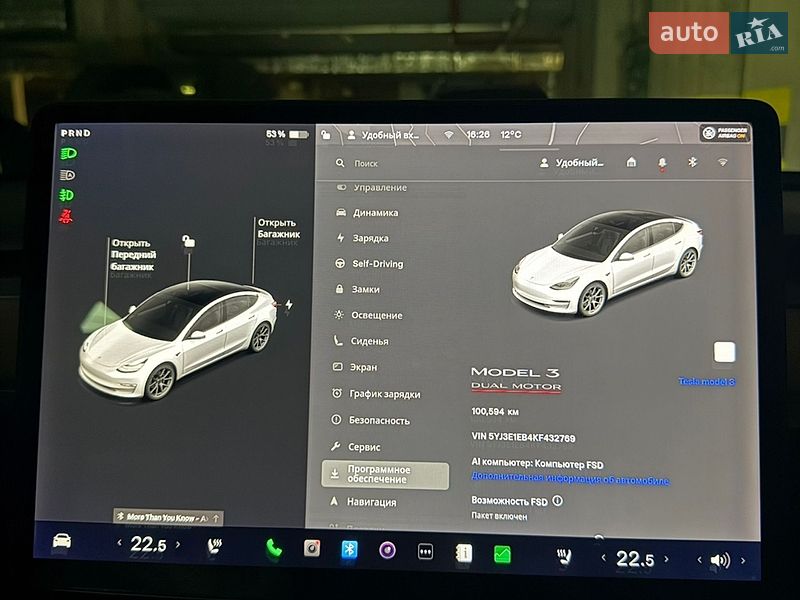The width and height of the screenshot is (800, 600).
Task: Open the Экран settings
Action: tap(355, 367)
